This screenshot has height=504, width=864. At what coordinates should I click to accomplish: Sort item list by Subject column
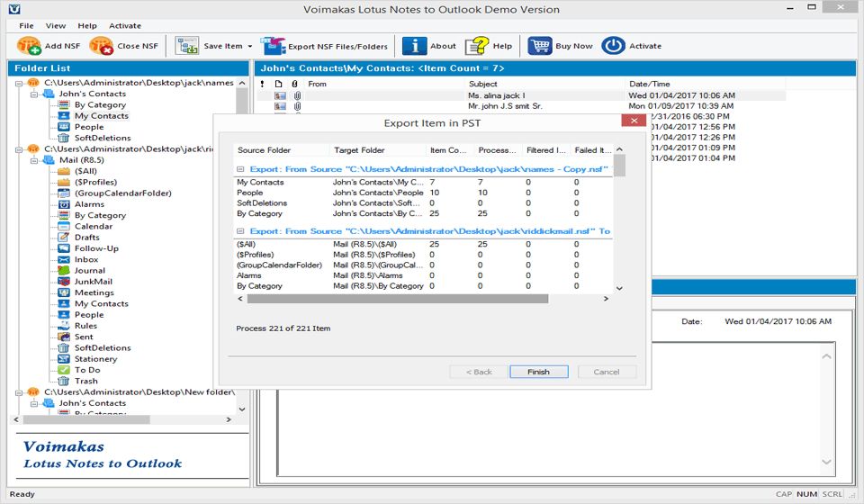(x=545, y=84)
